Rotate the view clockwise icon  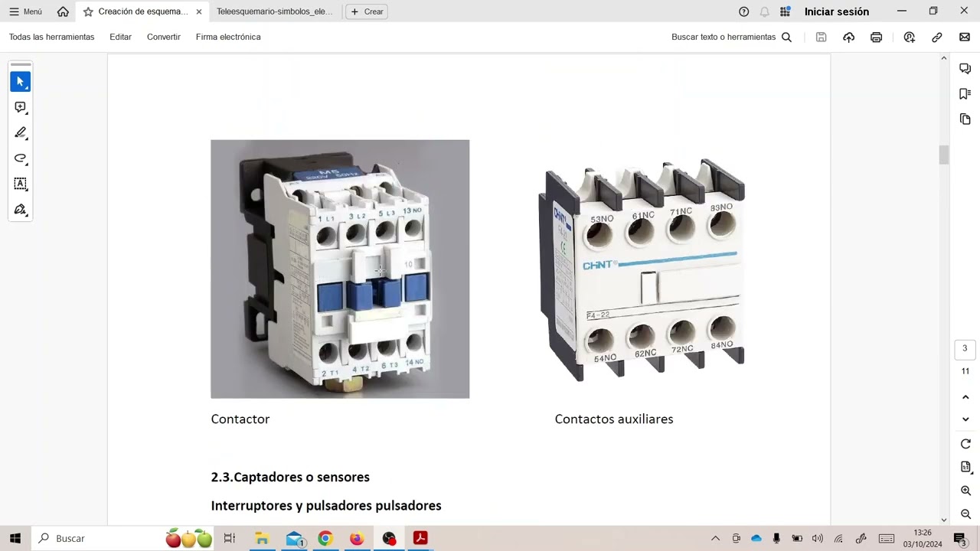tap(965, 444)
